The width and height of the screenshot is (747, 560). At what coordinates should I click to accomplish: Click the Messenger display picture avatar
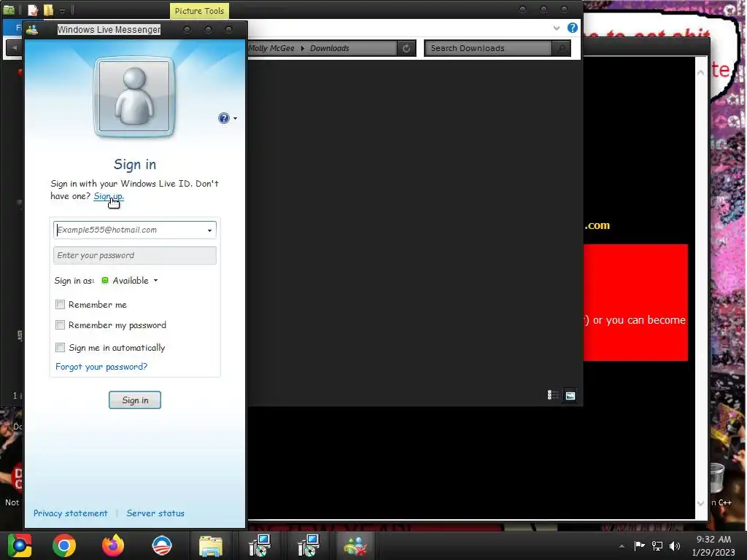coord(134,97)
